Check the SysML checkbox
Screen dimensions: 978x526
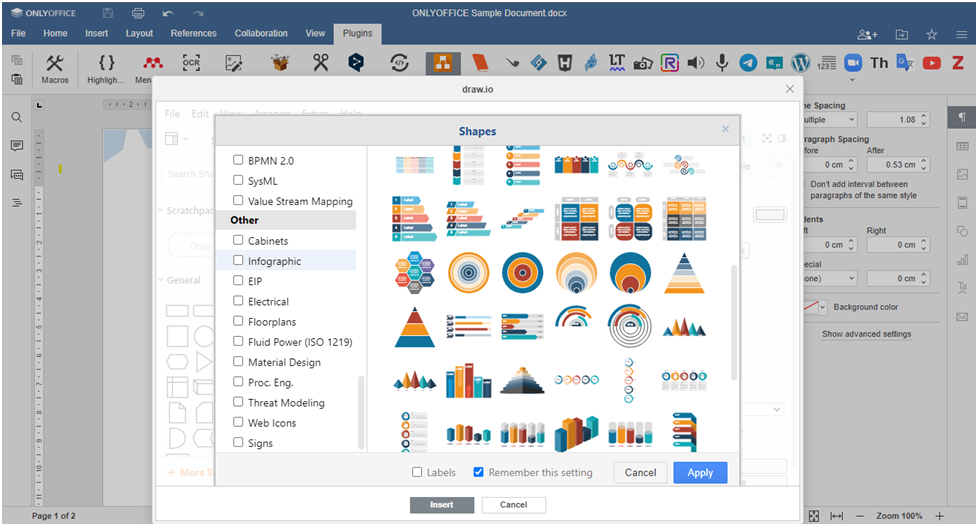pos(238,180)
